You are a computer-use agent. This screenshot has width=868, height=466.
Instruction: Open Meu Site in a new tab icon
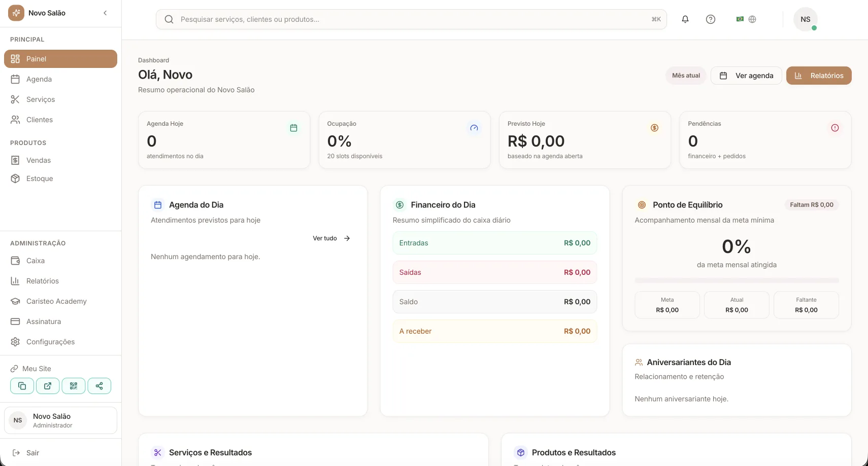48,386
